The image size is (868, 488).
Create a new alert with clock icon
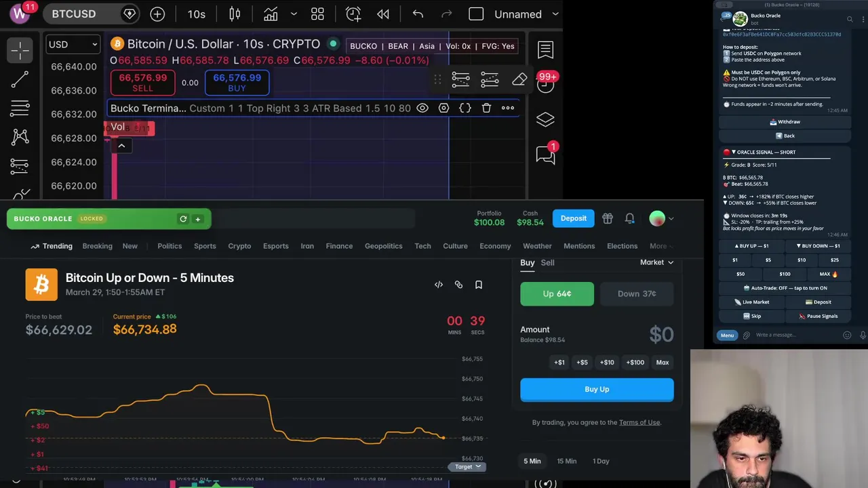(x=353, y=14)
